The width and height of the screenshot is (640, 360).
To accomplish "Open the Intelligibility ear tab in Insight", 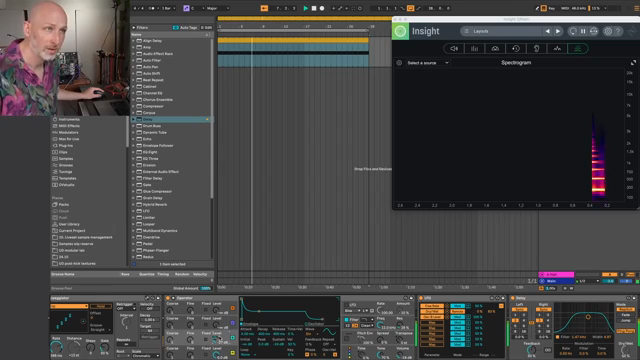I will pos(536,49).
